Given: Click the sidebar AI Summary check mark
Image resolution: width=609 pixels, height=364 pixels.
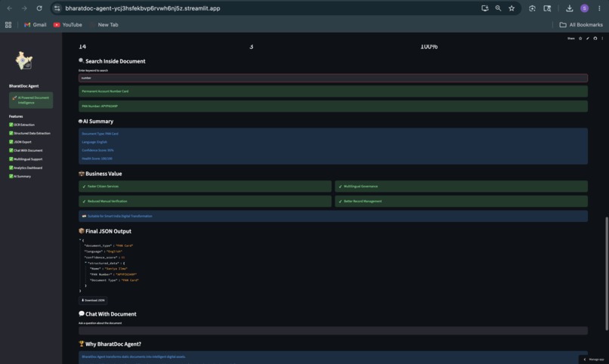Looking at the screenshot, I should 11,176.
